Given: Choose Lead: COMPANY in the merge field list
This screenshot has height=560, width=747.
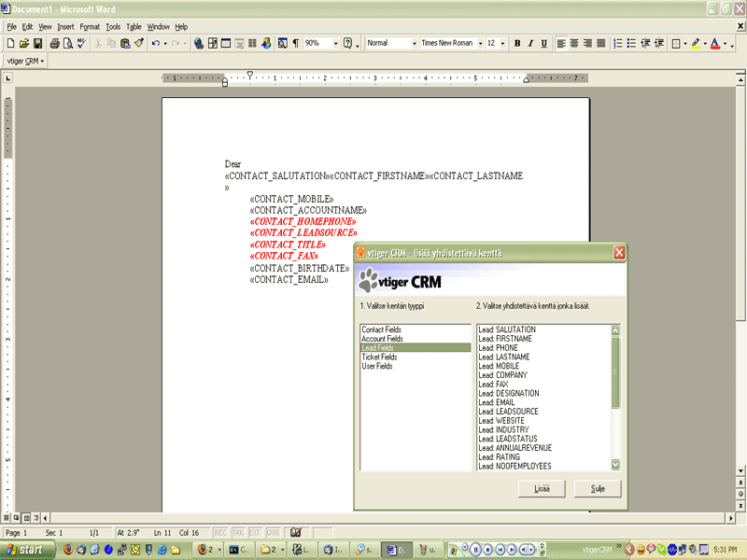Looking at the screenshot, I should point(544,375).
